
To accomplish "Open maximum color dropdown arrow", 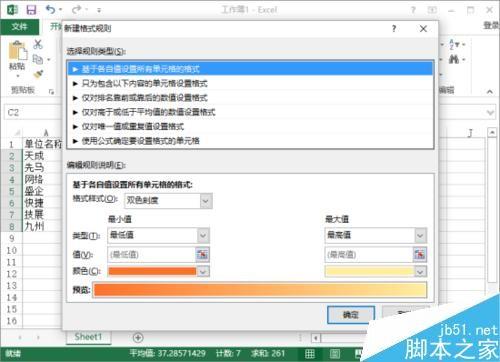I will [x=420, y=272].
